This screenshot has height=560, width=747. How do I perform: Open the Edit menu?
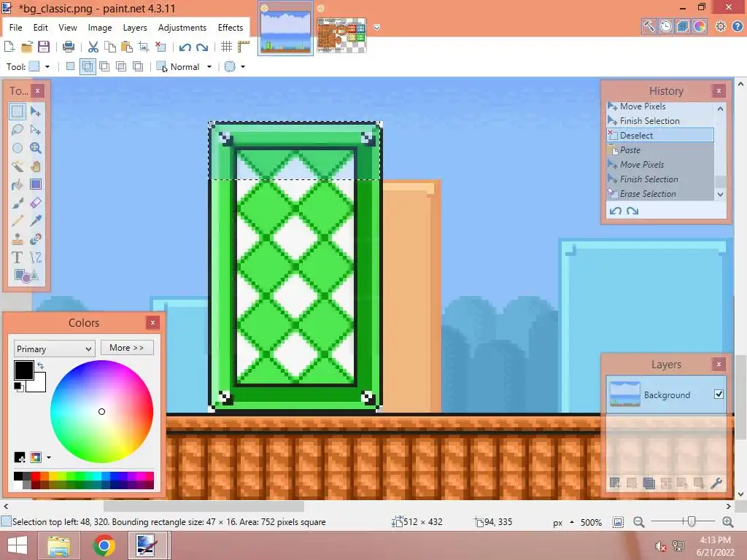pos(41,28)
